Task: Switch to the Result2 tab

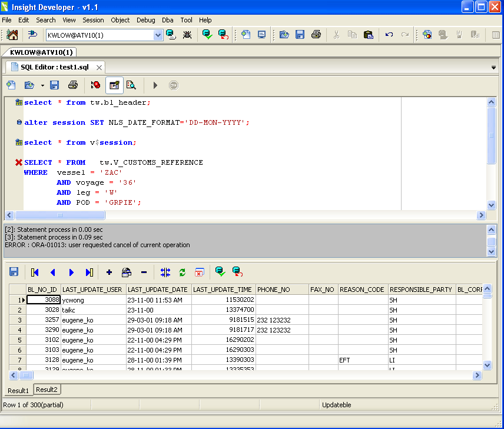Action: click(47, 390)
